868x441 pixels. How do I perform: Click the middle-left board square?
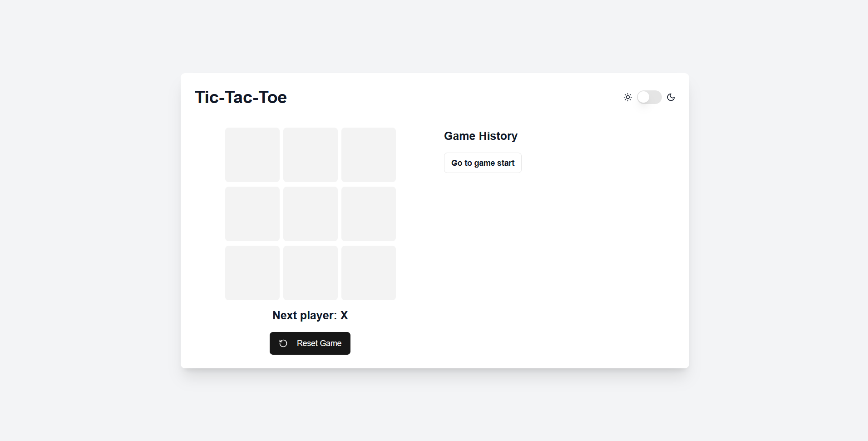coord(252,214)
